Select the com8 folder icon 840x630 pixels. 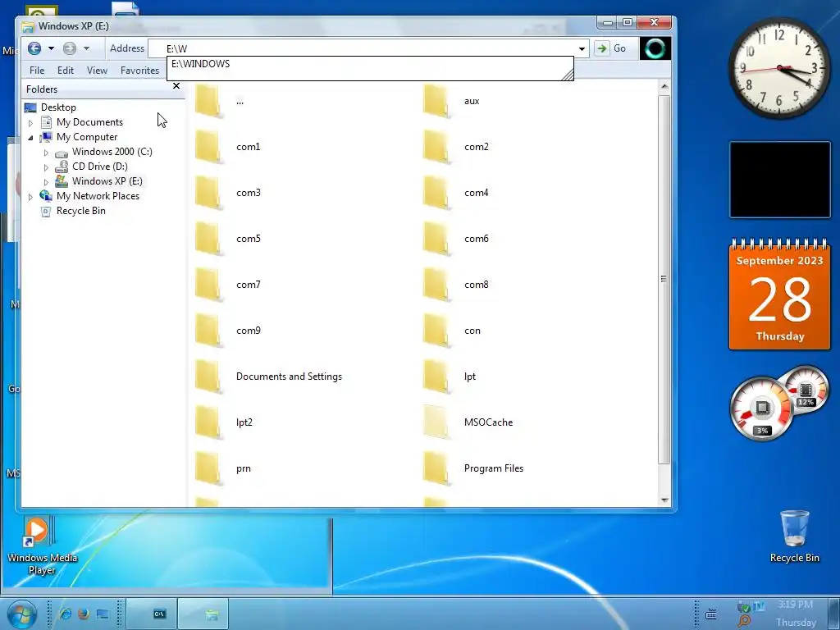pyautogui.click(x=436, y=285)
